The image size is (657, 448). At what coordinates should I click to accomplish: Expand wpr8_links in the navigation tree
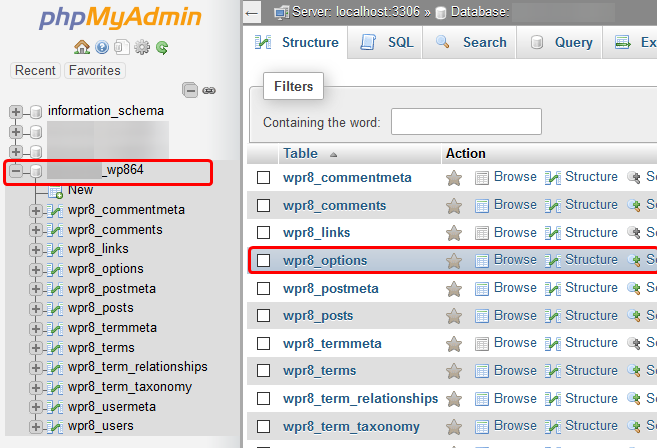[36, 250]
